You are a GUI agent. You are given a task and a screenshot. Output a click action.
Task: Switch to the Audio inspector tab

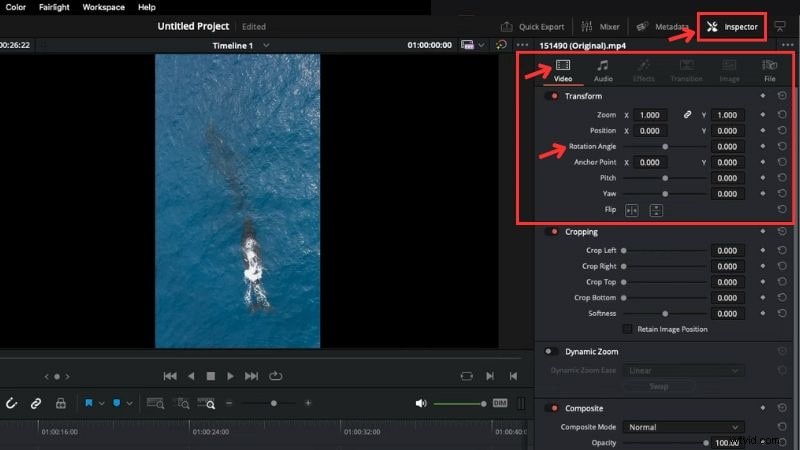tap(603, 70)
